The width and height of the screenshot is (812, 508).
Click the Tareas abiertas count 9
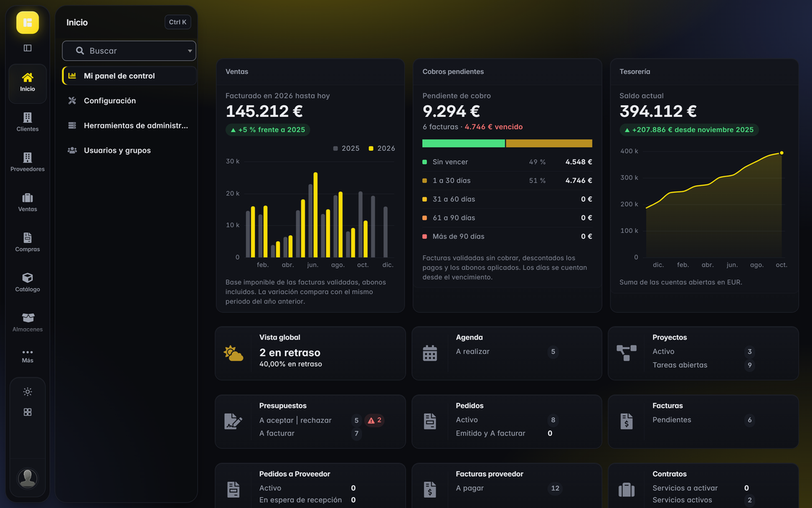(x=750, y=365)
